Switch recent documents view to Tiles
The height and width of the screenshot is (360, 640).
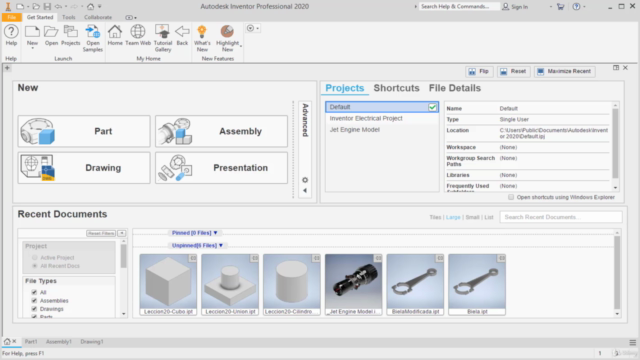(x=435, y=217)
